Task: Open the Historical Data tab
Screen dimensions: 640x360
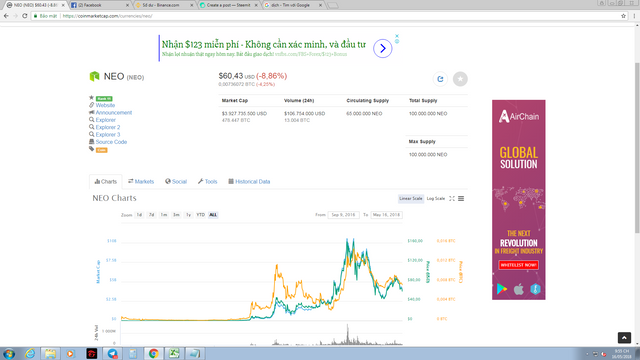Action: (249, 182)
